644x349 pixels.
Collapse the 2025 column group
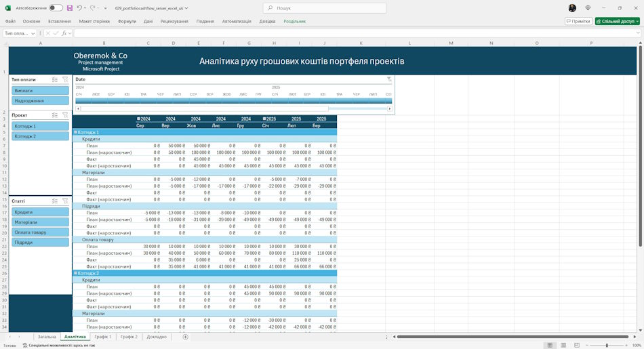tap(264, 119)
